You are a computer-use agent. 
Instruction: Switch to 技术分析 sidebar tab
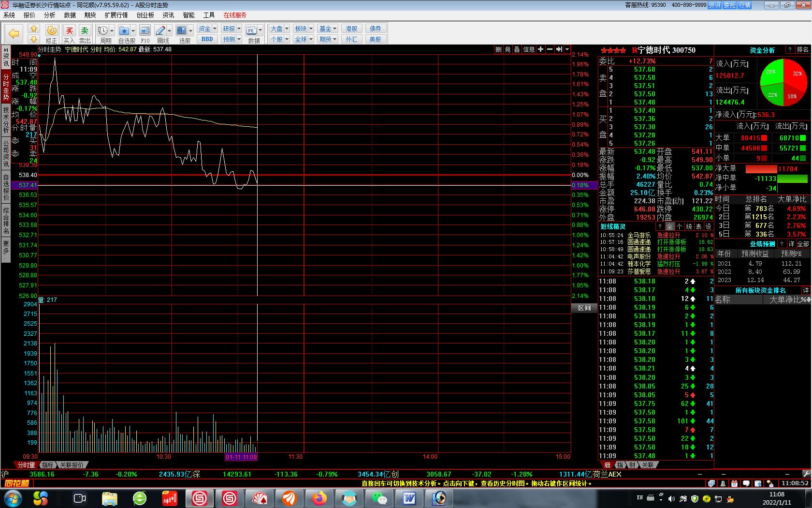coord(6,120)
